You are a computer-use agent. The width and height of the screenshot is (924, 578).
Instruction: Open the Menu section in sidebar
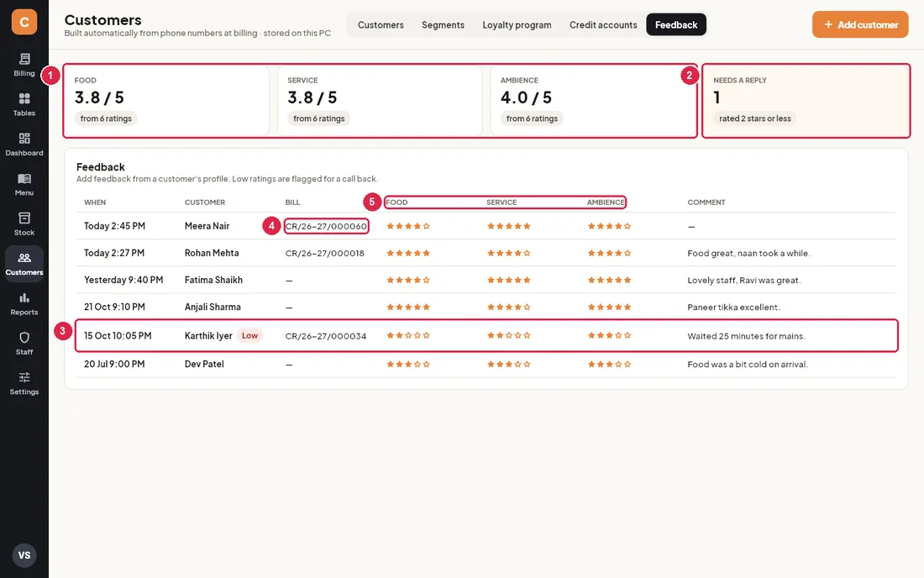(x=24, y=185)
